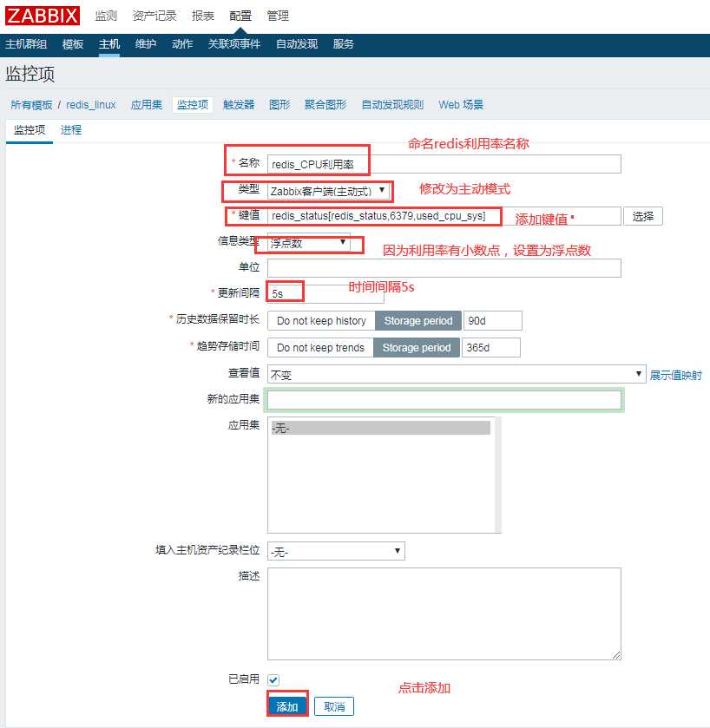Select Do not keep trends
Screen dimensions: 710x728
pos(320,348)
